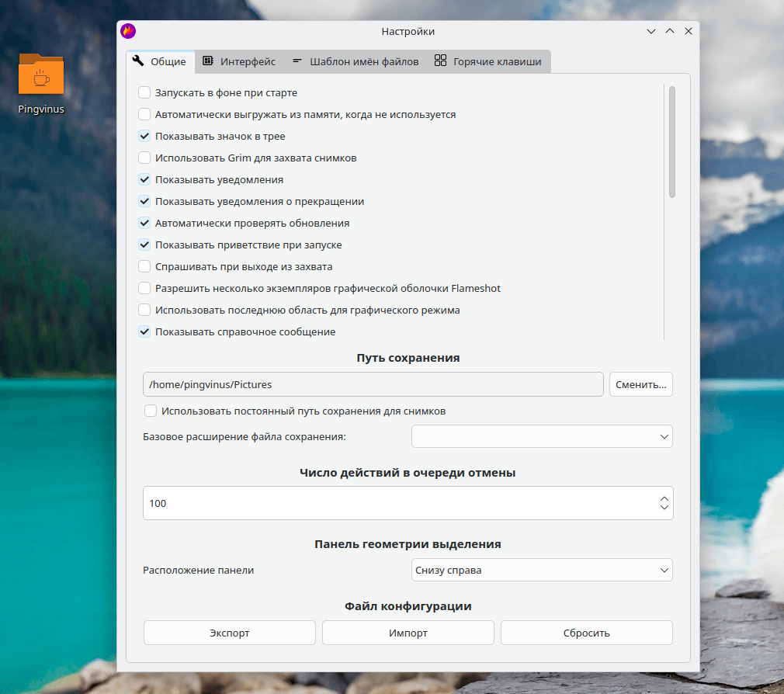784x694 pixels.
Task: Click the up arrow of undo count spinbox
Action: pyautogui.click(x=664, y=498)
